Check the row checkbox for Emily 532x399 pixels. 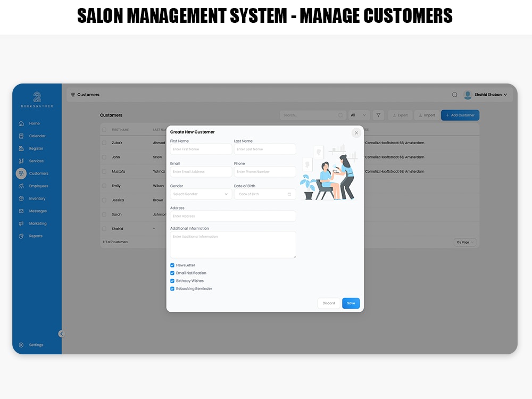click(x=104, y=186)
